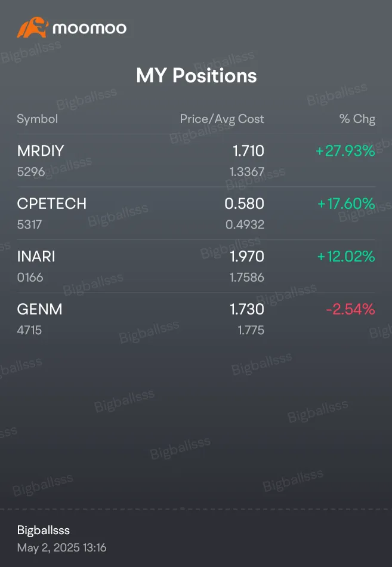Click MRDIY +27.93% change value
392x567 pixels.
click(345, 151)
